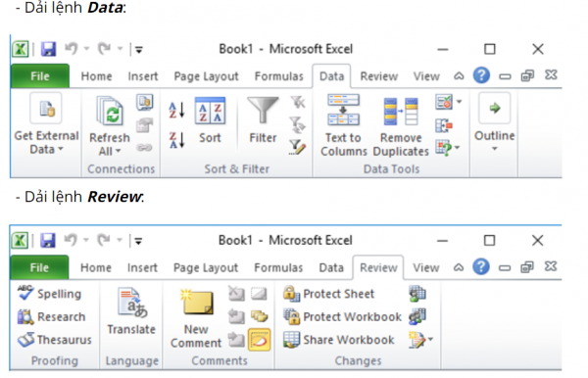Click the Reapply filter icon
Viewport: 588px width, 378px height.
[x=298, y=124]
